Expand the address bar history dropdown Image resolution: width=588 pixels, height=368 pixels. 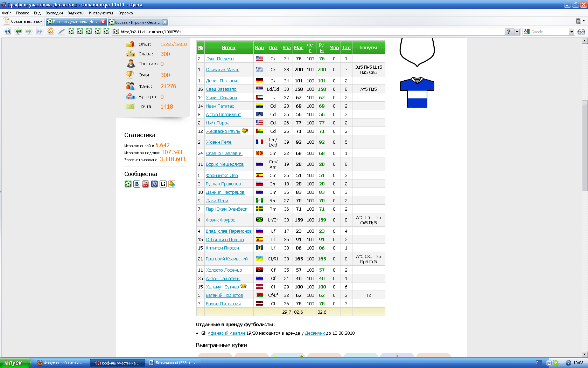click(x=517, y=32)
